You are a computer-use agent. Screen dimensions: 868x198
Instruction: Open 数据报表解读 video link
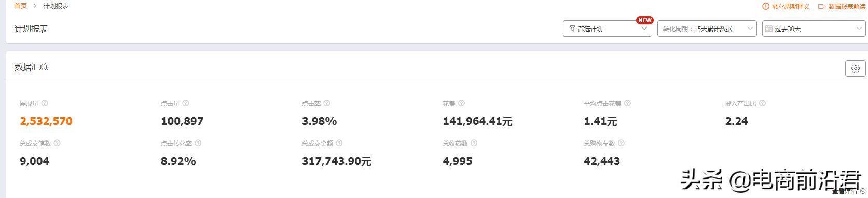[x=842, y=6]
